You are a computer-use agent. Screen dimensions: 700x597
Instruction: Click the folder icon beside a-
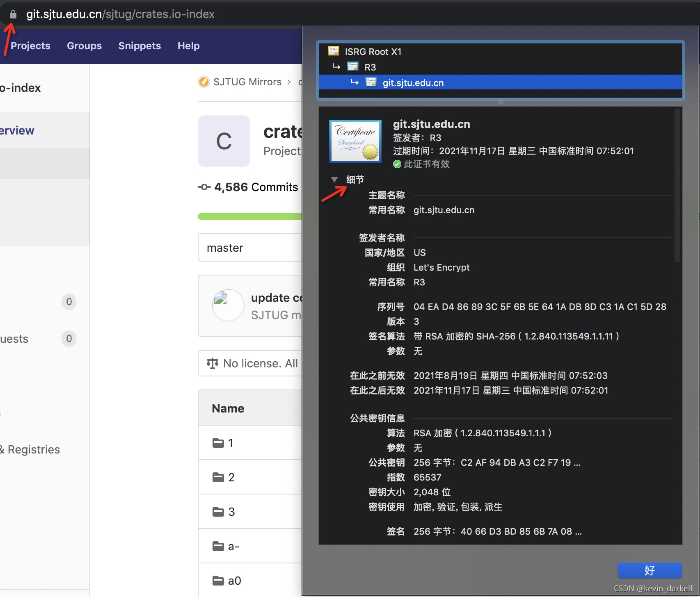coord(218,546)
